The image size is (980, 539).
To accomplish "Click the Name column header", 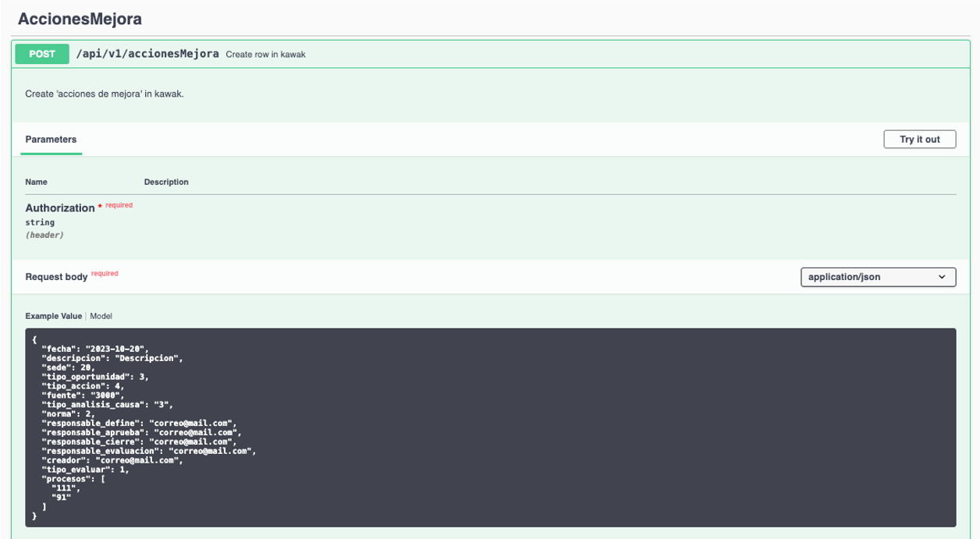I will click(x=36, y=182).
